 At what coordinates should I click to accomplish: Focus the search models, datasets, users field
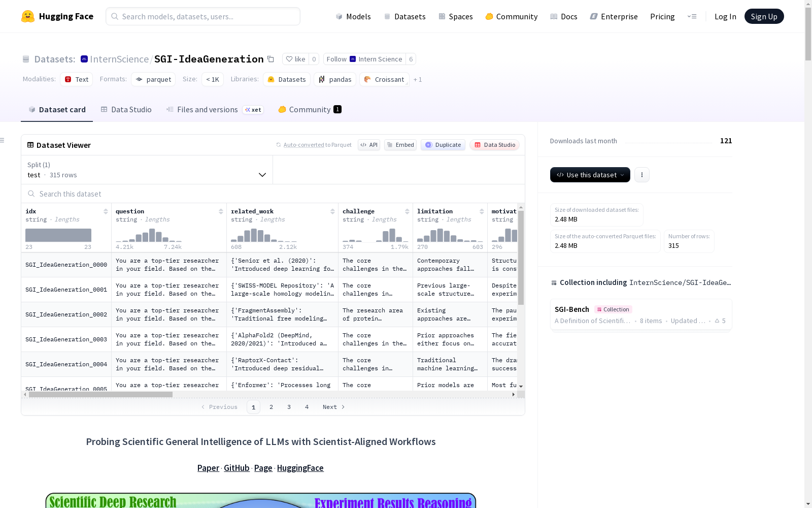203,16
